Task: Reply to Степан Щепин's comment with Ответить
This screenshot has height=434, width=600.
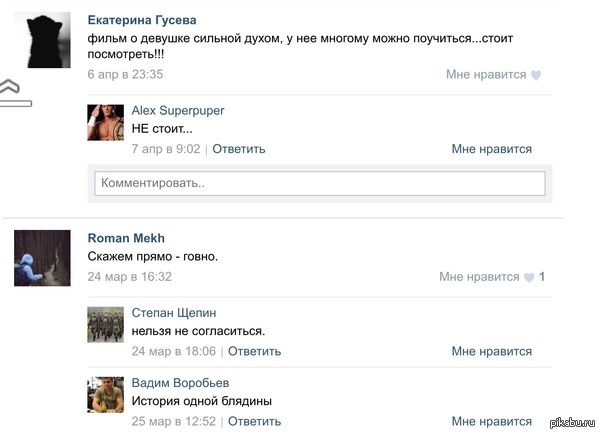Action: tap(254, 351)
